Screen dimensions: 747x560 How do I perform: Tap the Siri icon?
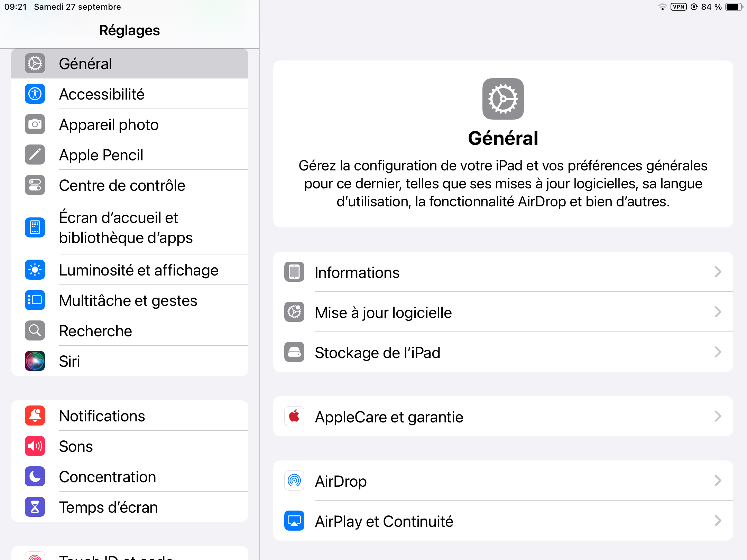click(35, 361)
